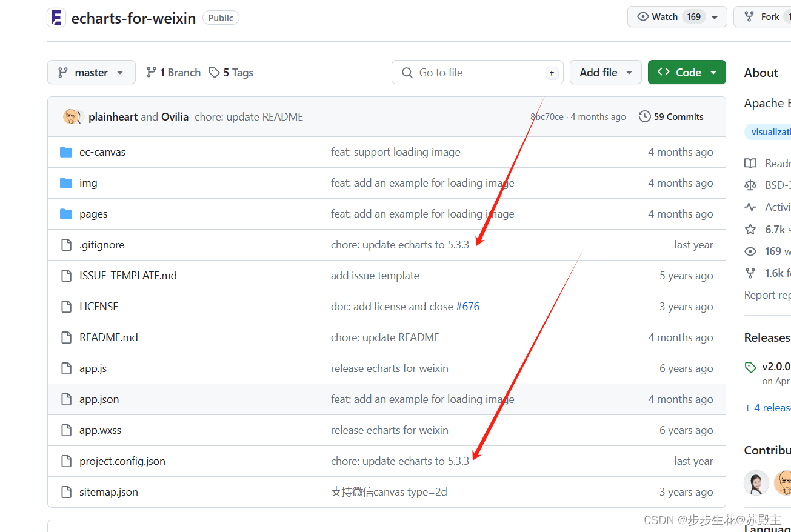Open the .gitignore file
The height and width of the screenshot is (532, 791).
[x=102, y=245]
